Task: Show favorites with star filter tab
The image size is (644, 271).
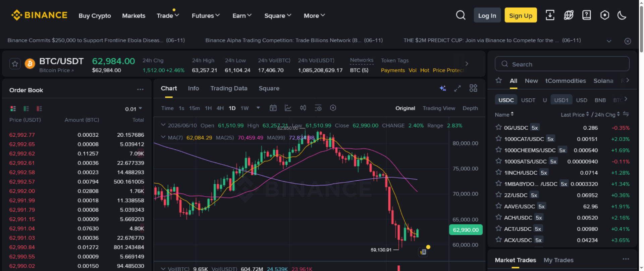Action: (498, 81)
